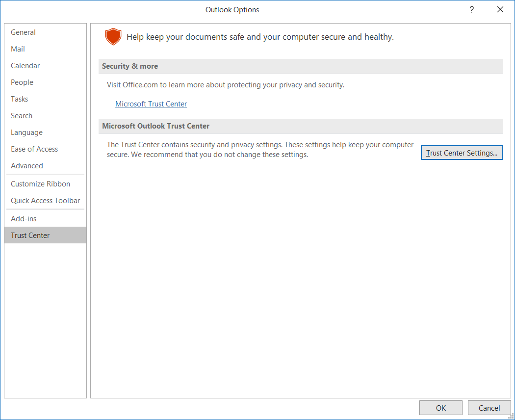515x420 pixels.
Task: Switch to Calendar options
Action: [x=45, y=66]
